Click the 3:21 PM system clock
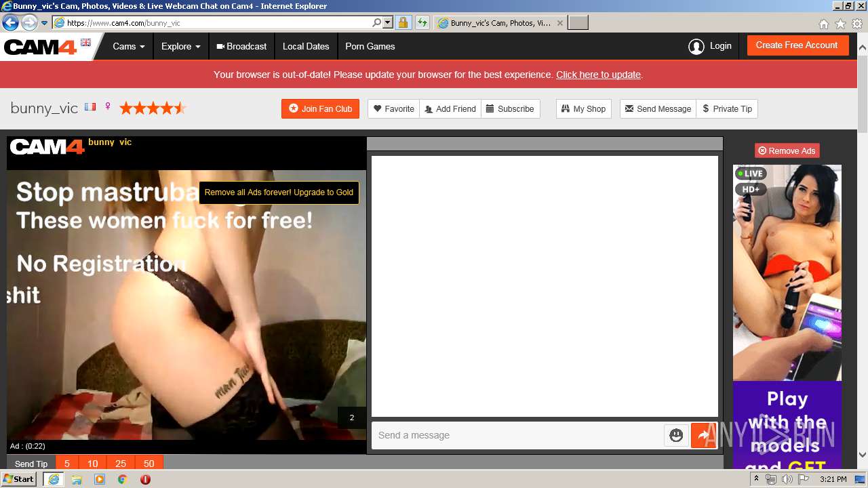Screen dimensions: 868x488 click(833, 479)
